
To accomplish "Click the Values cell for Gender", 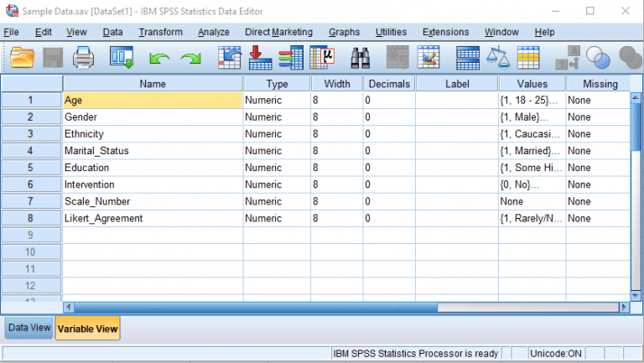I will [531, 117].
